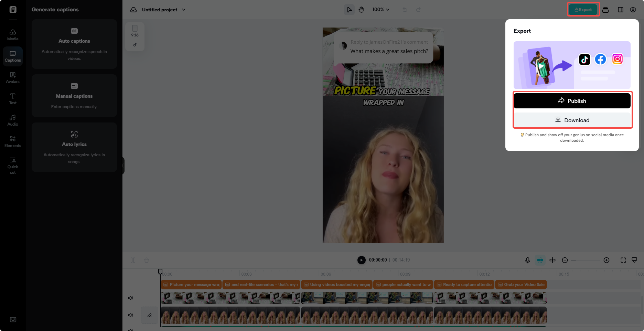Open the settings icon in top right

[x=633, y=10]
